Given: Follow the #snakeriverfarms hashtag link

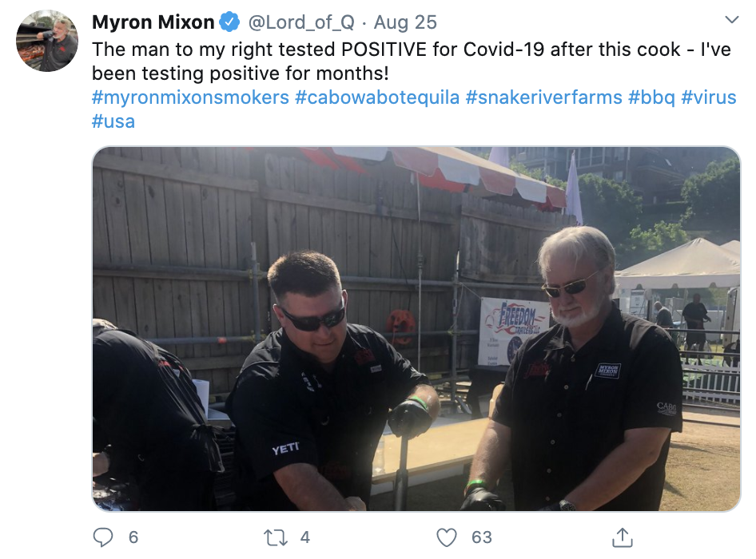Looking at the screenshot, I should pos(544,97).
